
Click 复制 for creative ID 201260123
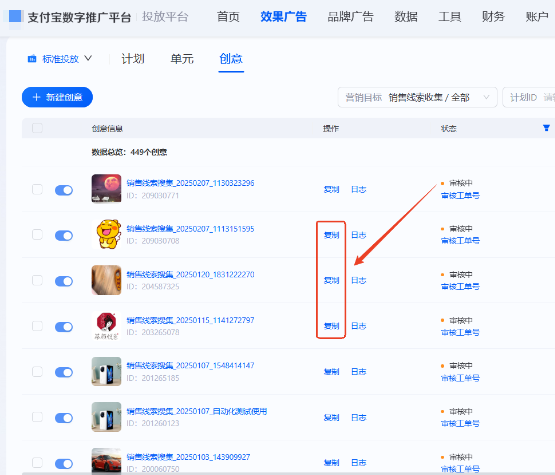[x=331, y=418]
